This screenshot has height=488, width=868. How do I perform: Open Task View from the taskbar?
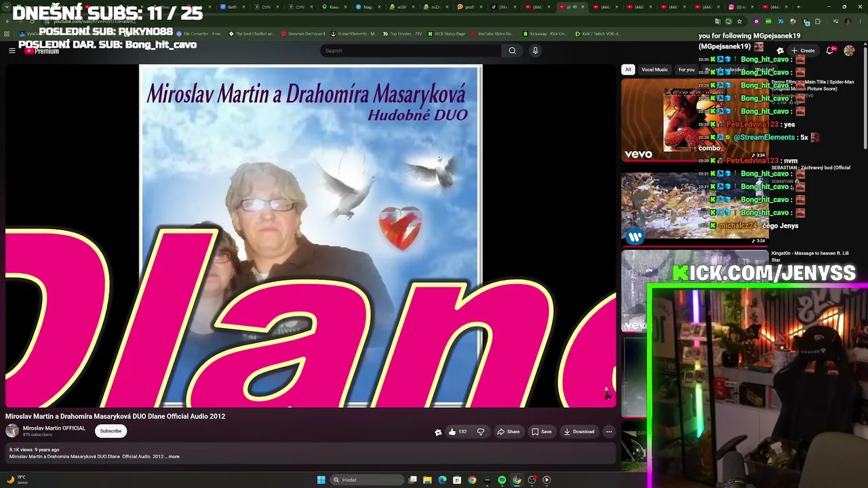click(x=412, y=480)
